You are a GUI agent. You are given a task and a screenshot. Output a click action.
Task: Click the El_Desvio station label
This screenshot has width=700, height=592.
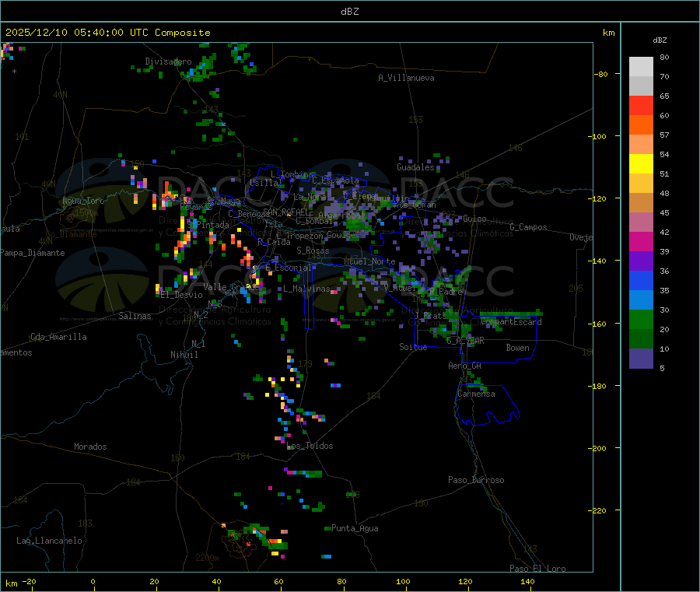pos(181,295)
